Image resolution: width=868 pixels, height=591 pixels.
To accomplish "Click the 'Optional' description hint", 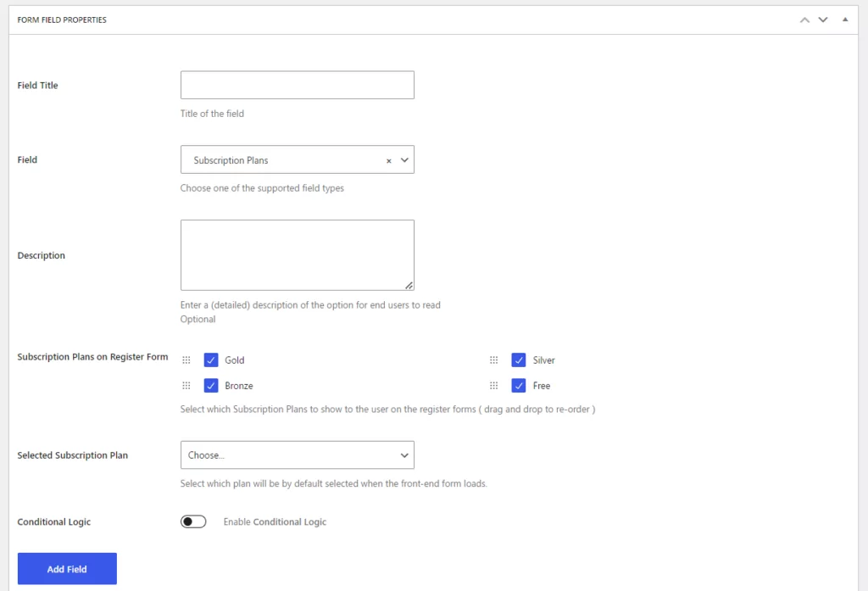I will click(198, 319).
